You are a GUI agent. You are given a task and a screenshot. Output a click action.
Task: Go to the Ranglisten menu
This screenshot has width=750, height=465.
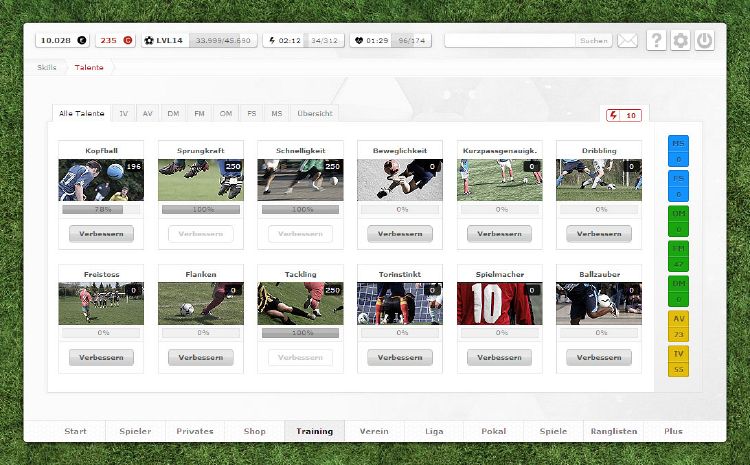tap(614, 431)
